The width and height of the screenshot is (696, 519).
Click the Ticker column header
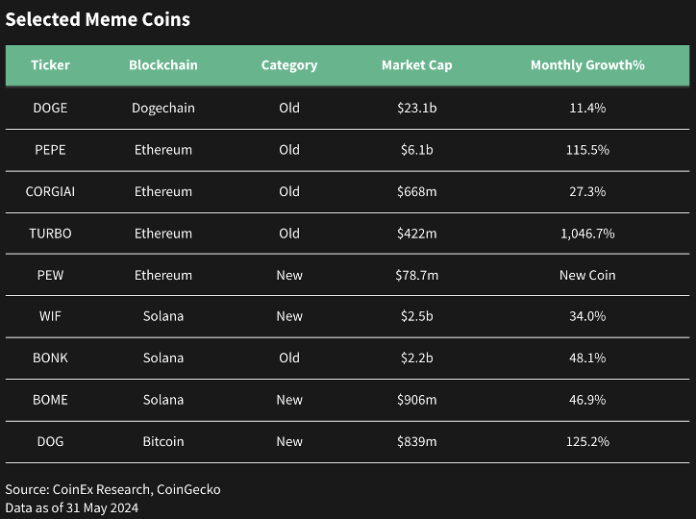tap(50, 65)
